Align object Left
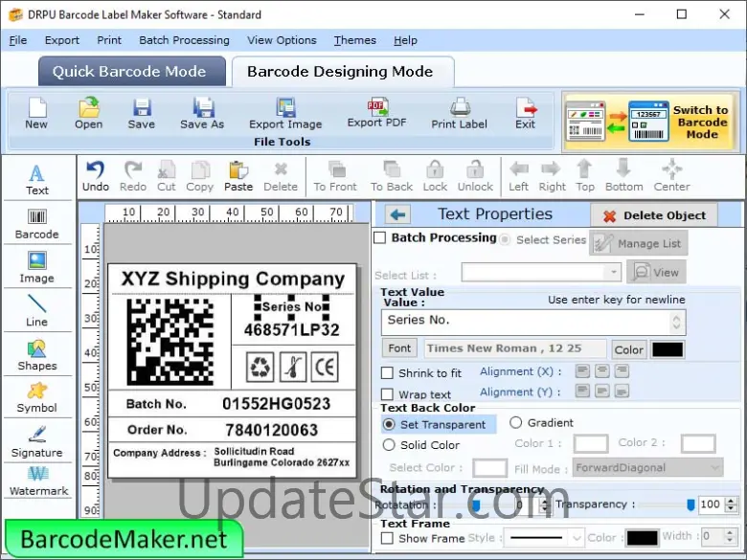 (518, 176)
